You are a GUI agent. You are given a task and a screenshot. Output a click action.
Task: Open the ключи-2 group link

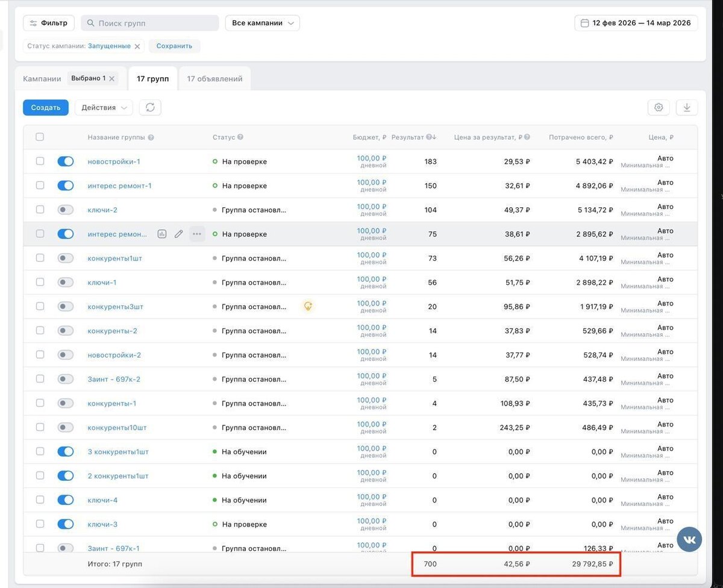pos(102,210)
